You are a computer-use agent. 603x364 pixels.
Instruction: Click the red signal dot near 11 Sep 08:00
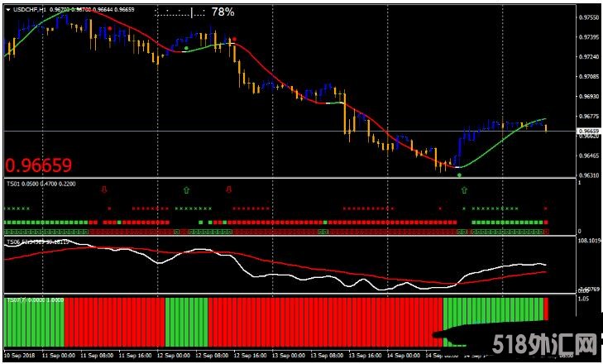pos(110,28)
